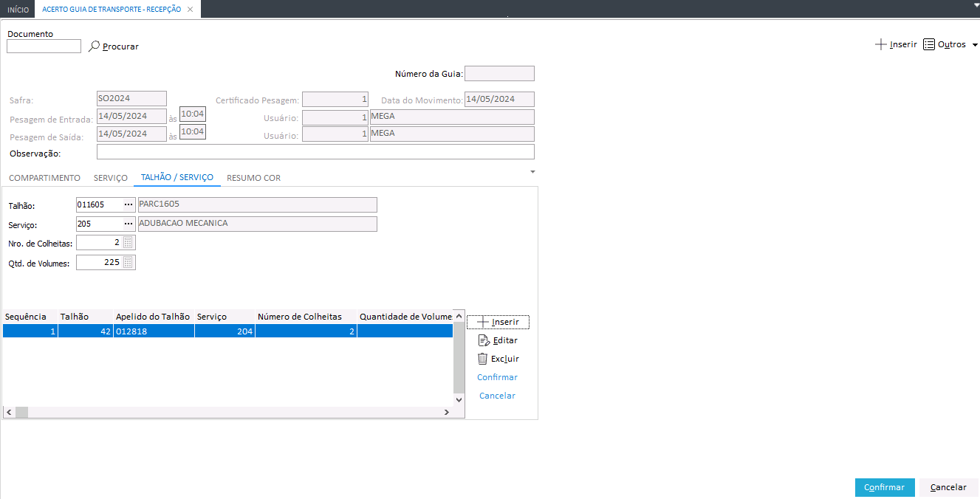
Task: Open the SERVIÇO tab
Action: pos(111,178)
